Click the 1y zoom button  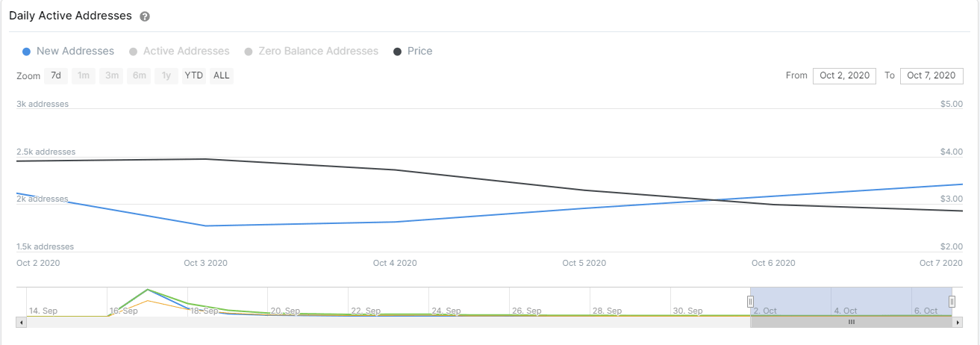[x=166, y=75]
